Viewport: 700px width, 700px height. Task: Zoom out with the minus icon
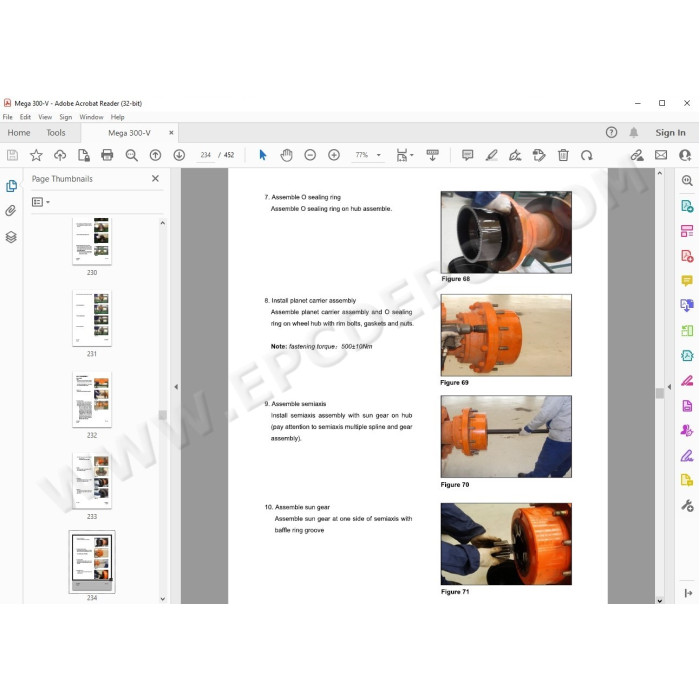click(310, 155)
